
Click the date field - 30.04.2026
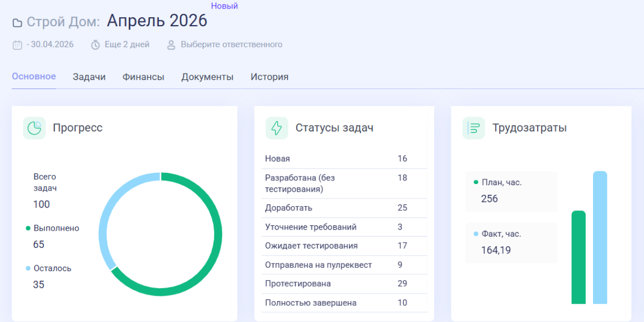point(50,45)
